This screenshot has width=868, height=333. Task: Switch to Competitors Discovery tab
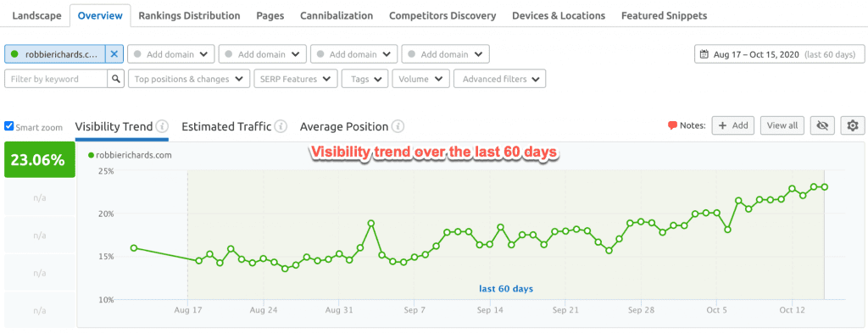point(442,15)
